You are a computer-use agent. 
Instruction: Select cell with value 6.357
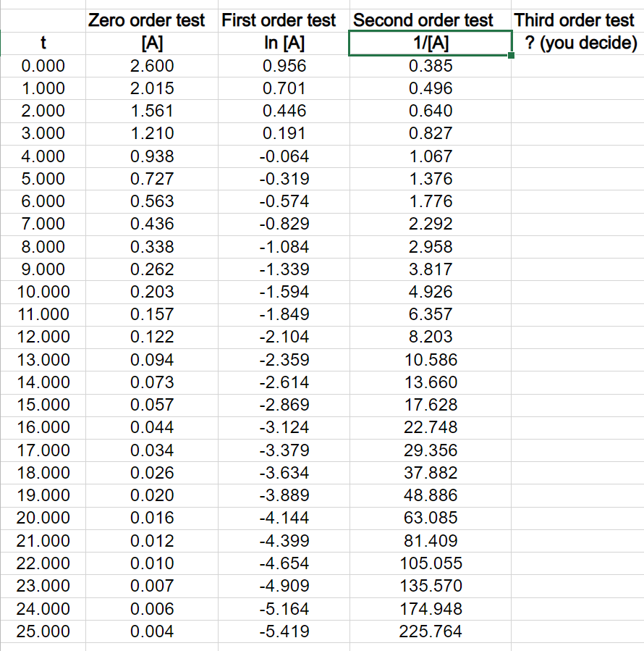pyautogui.click(x=431, y=314)
